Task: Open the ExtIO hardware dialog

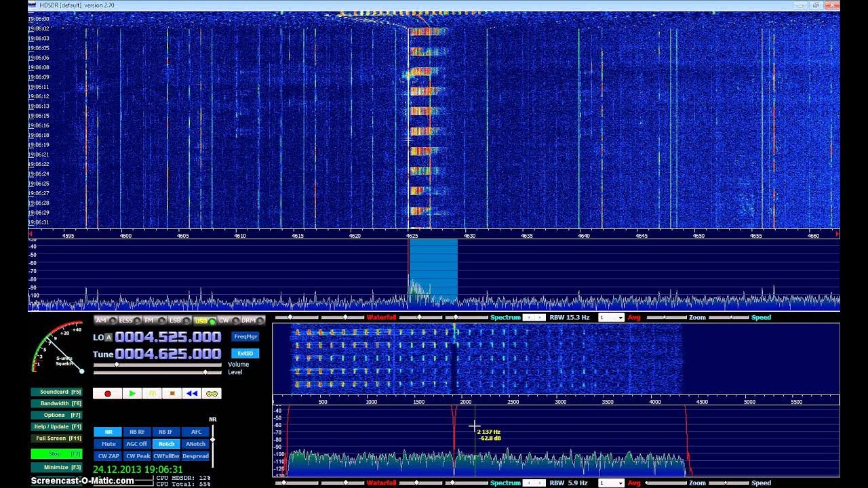Action: [245, 353]
